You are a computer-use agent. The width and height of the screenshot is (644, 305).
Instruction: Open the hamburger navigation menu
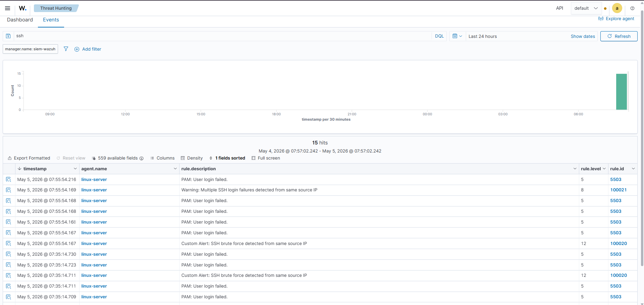pyautogui.click(x=7, y=8)
